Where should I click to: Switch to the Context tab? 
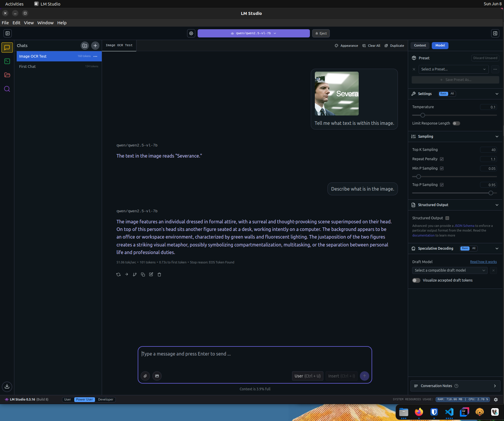tap(420, 45)
